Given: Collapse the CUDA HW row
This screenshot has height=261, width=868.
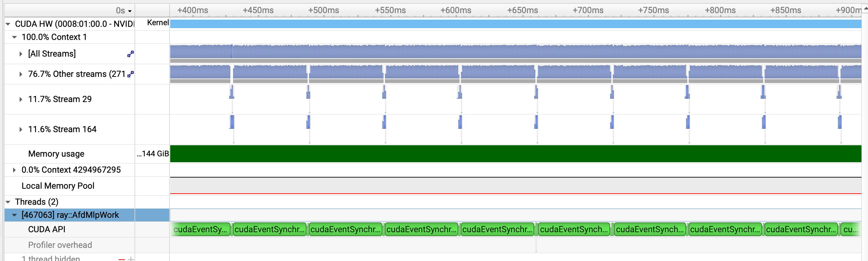Looking at the screenshot, I should point(8,24).
